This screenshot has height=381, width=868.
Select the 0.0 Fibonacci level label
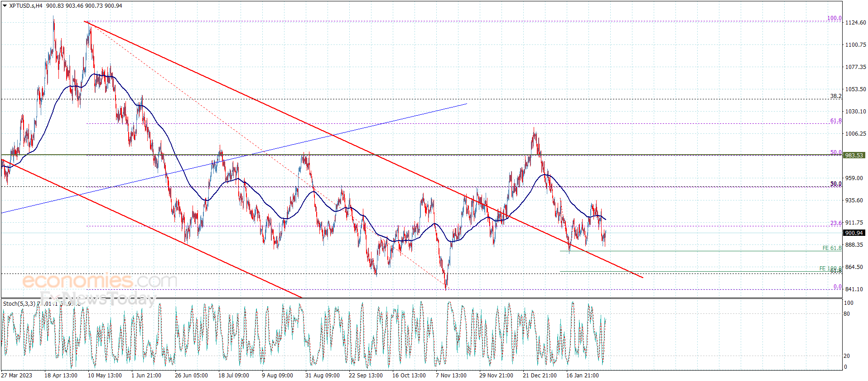pyautogui.click(x=837, y=287)
